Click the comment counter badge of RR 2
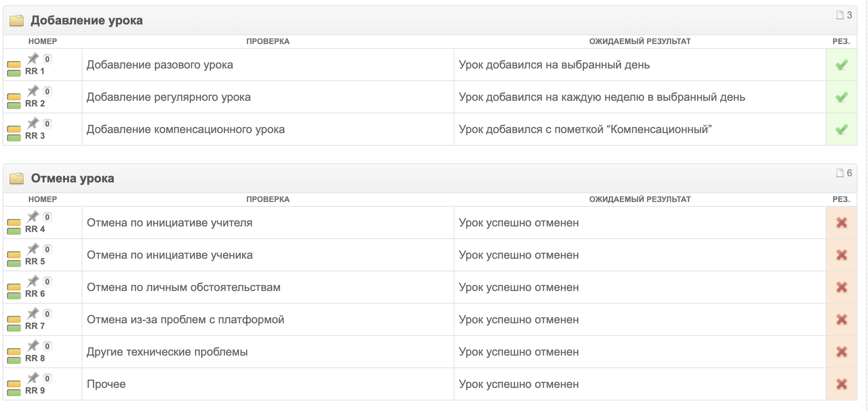868x411 pixels. click(47, 92)
